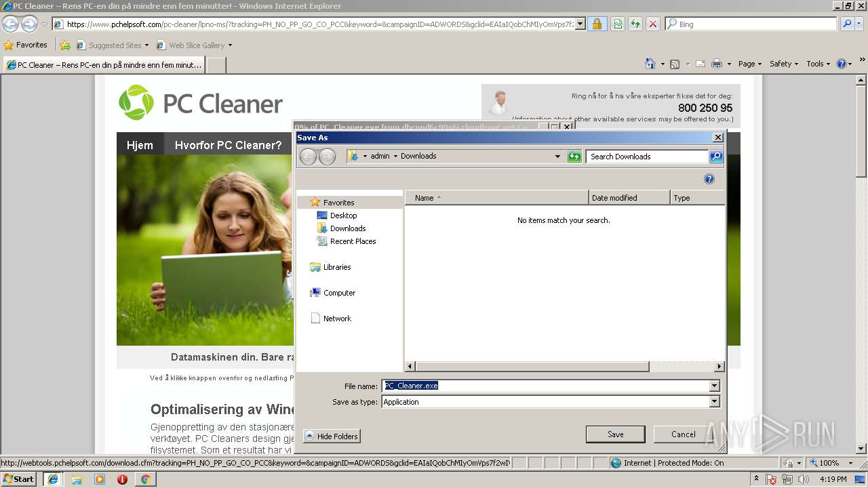
Task: Open the Tools menu
Action: pyautogui.click(x=818, y=64)
